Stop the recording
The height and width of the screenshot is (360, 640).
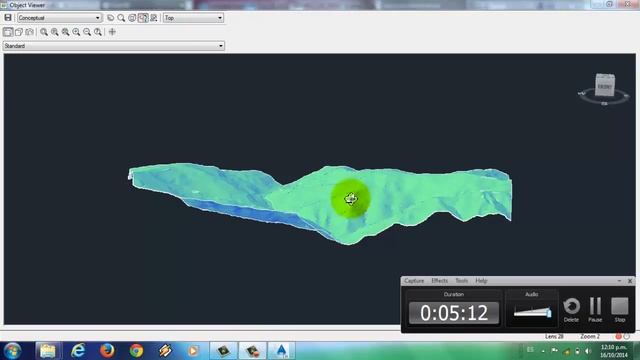[620, 310]
